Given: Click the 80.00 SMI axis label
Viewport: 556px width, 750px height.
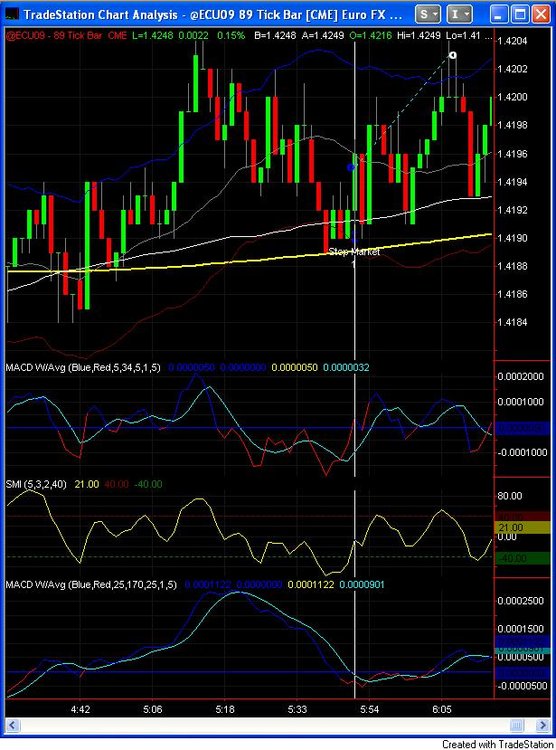Looking at the screenshot, I should coord(510,496).
